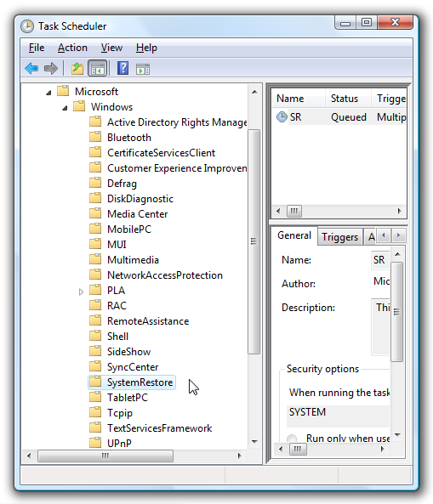The width and height of the screenshot is (433, 504).
Task: Click the Defrag folder icon
Action: tap(95, 183)
